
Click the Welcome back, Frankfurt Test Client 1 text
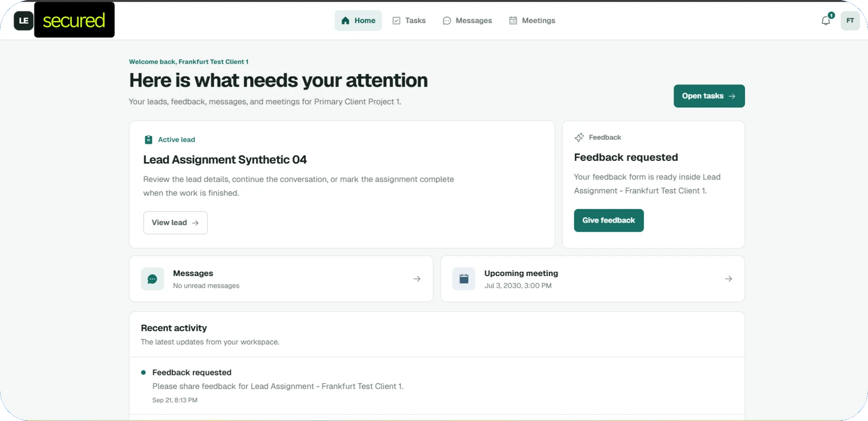click(189, 62)
